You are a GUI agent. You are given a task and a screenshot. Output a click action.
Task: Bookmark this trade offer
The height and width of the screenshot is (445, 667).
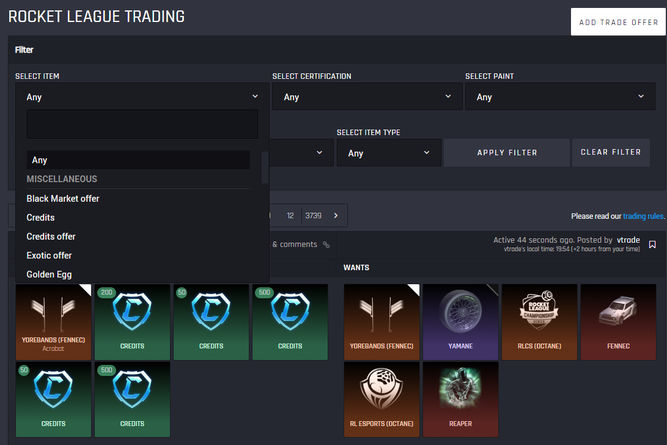click(x=652, y=244)
